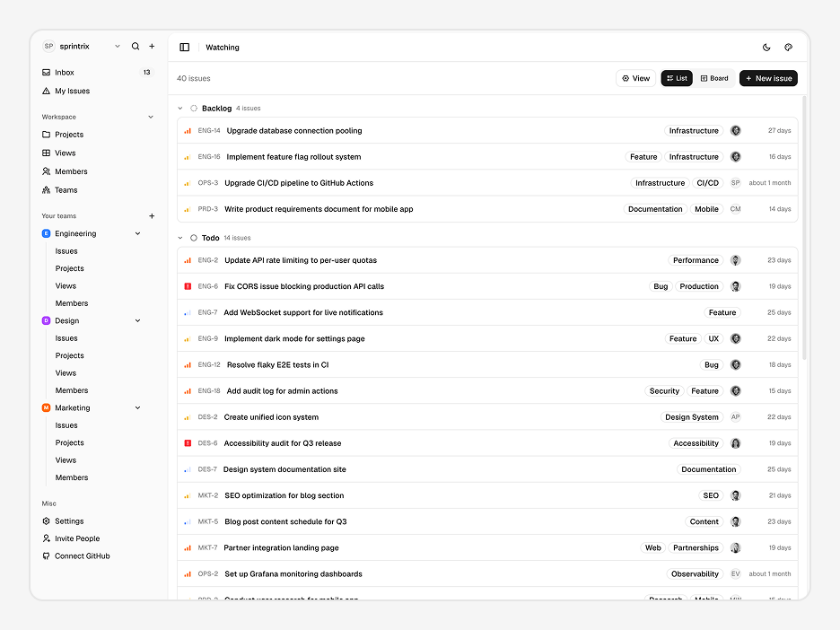The image size is (840, 630).
Task: Click urgent priority icon of DES-6
Action: click(188, 443)
